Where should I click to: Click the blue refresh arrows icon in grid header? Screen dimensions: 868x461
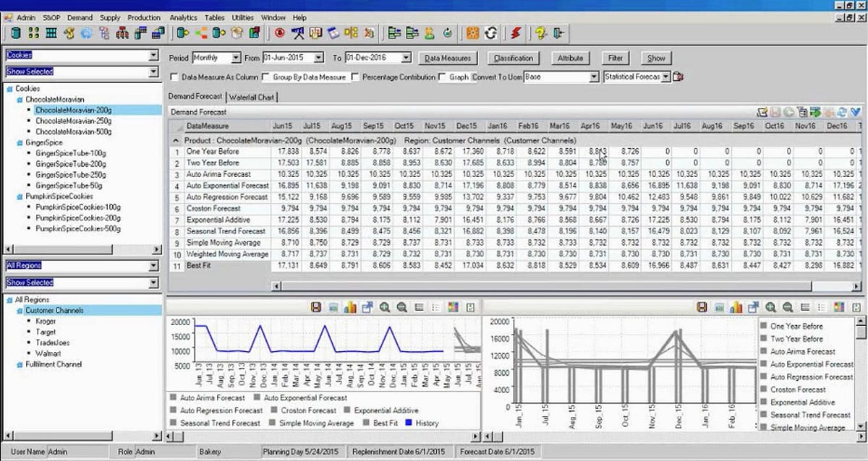click(x=842, y=112)
